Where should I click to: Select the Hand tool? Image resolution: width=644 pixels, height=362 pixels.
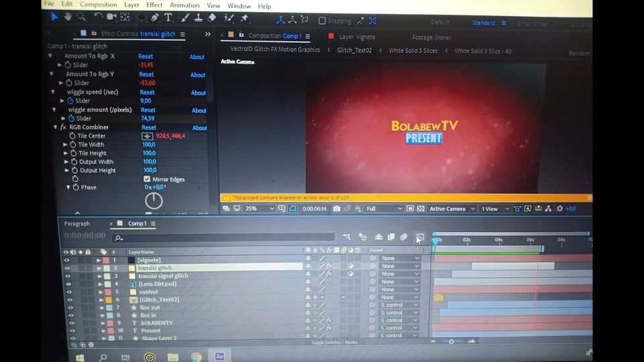coord(68,17)
